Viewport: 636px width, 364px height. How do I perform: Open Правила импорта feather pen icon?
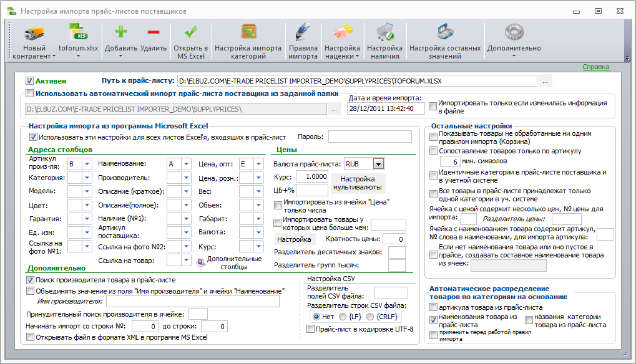click(x=303, y=32)
